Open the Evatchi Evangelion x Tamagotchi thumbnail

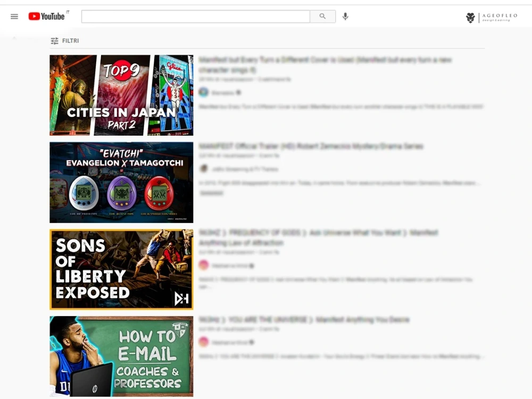pos(121,182)
